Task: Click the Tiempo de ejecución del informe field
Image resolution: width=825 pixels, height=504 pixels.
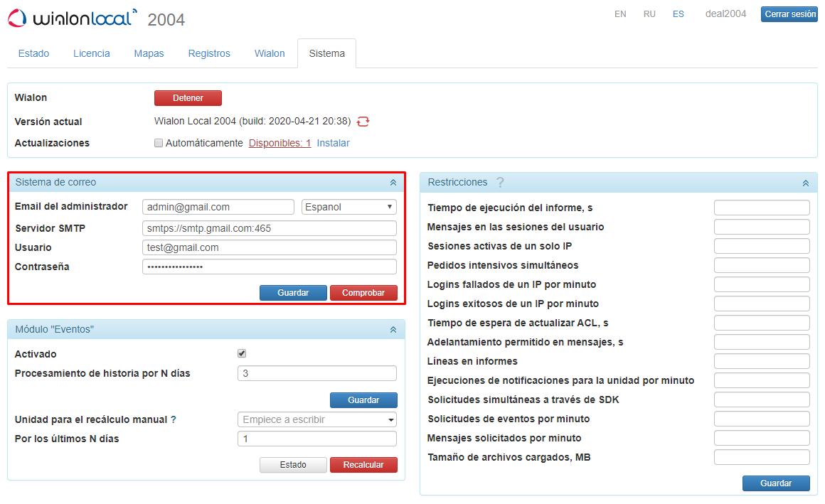Action: 762,207
